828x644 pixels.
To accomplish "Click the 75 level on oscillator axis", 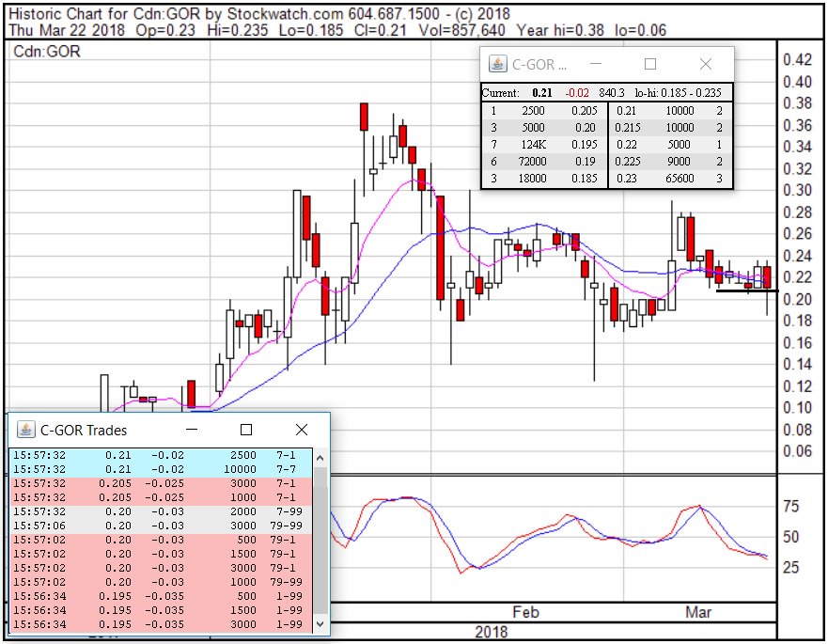I will tap(790, 506).
